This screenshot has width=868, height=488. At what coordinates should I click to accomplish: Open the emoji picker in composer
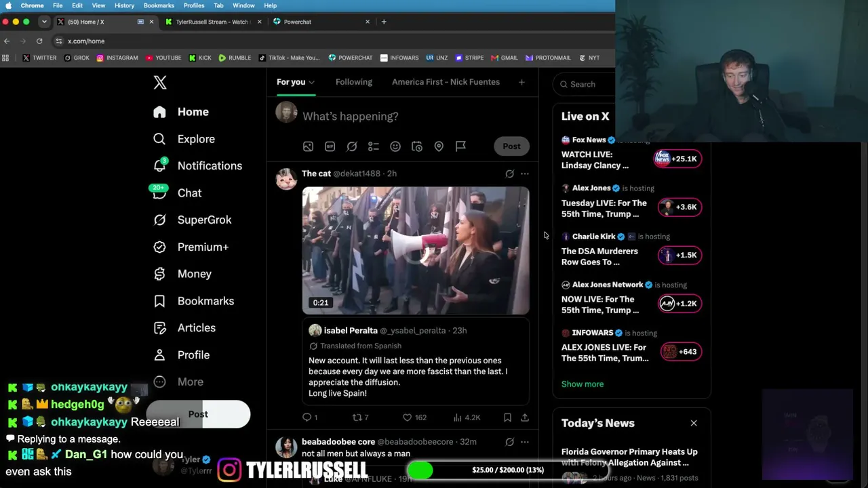(x=395, y=146)
